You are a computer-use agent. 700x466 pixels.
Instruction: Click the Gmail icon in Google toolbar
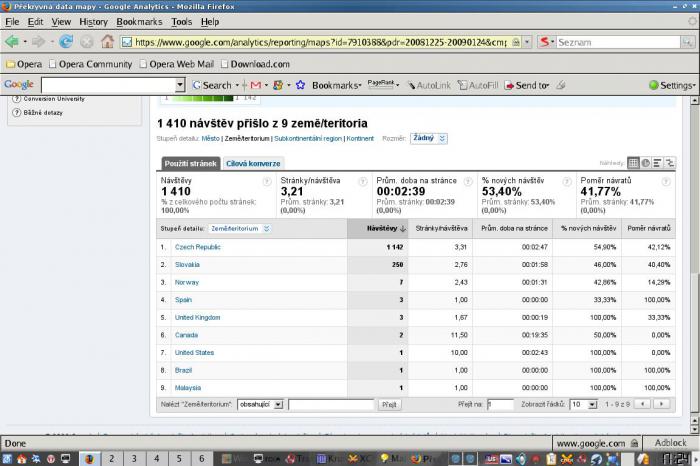[255, 85]
